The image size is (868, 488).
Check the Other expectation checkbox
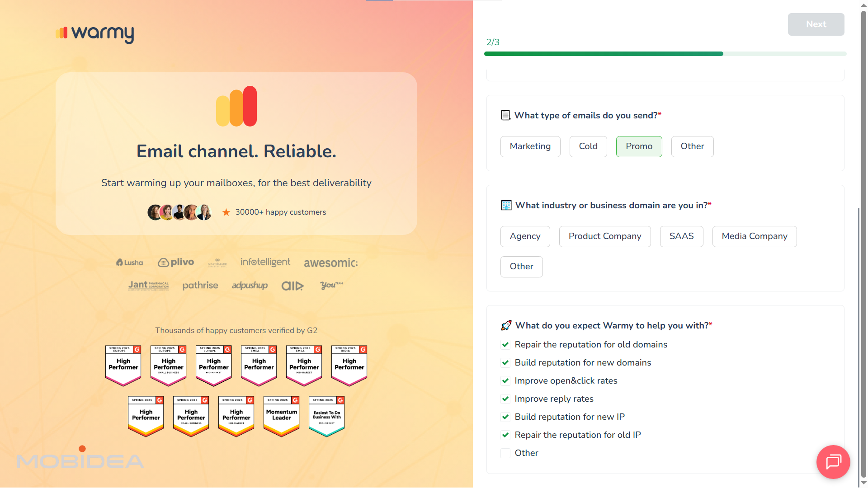pos(505,453)
